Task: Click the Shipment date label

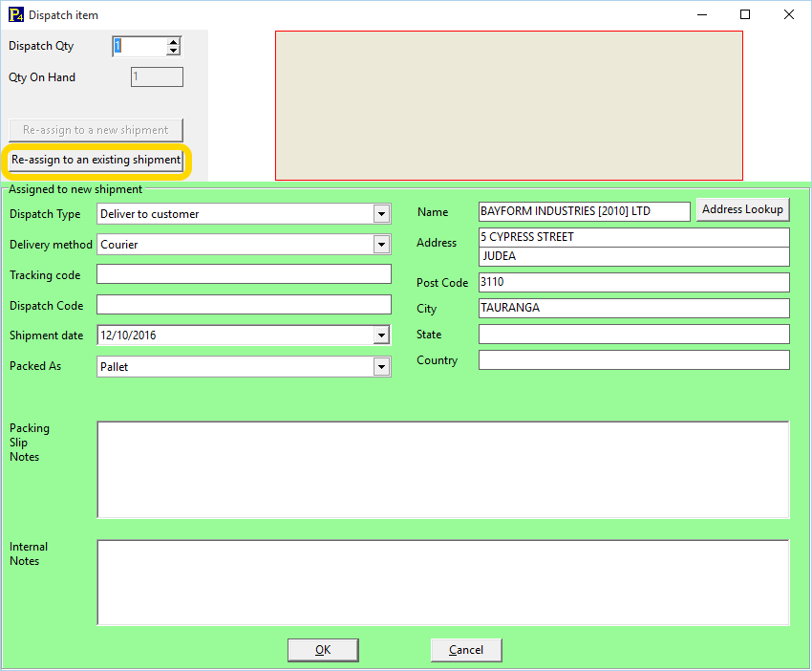Action: [x=46, y=335]
